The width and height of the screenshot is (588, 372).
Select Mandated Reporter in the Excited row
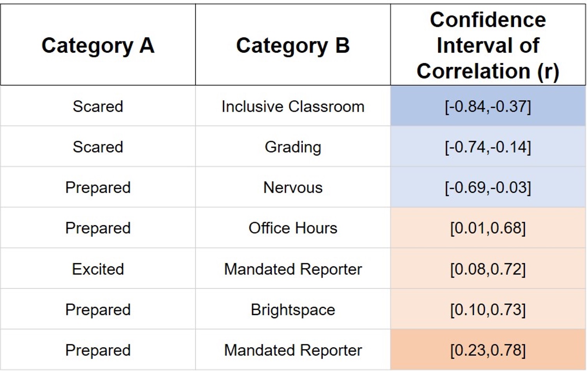pos(293,269)
